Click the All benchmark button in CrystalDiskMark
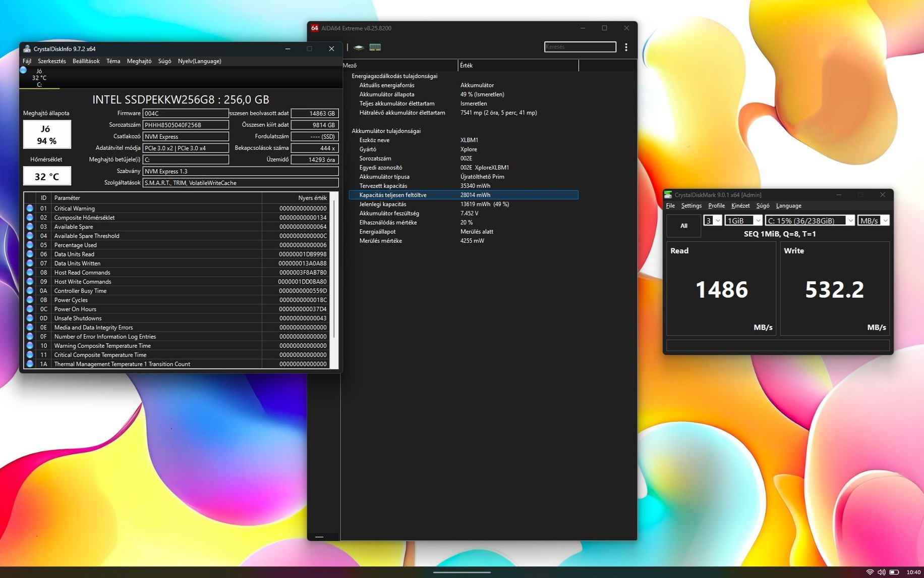The width and height of the screenshot is (924, 578). [x=683, y=226]
